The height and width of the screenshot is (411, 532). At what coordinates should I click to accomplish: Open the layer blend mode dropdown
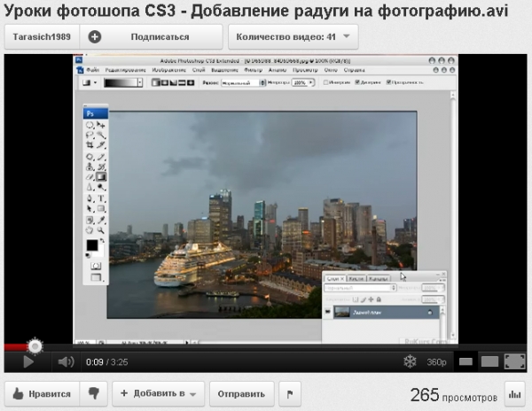(x=360, y=288)
